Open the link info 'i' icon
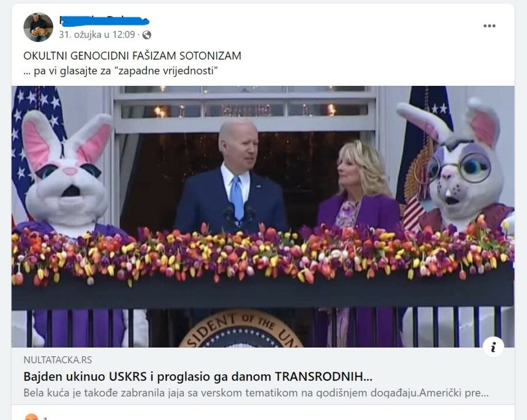This screenshot has height=420, width=527. tap(493, 347)
